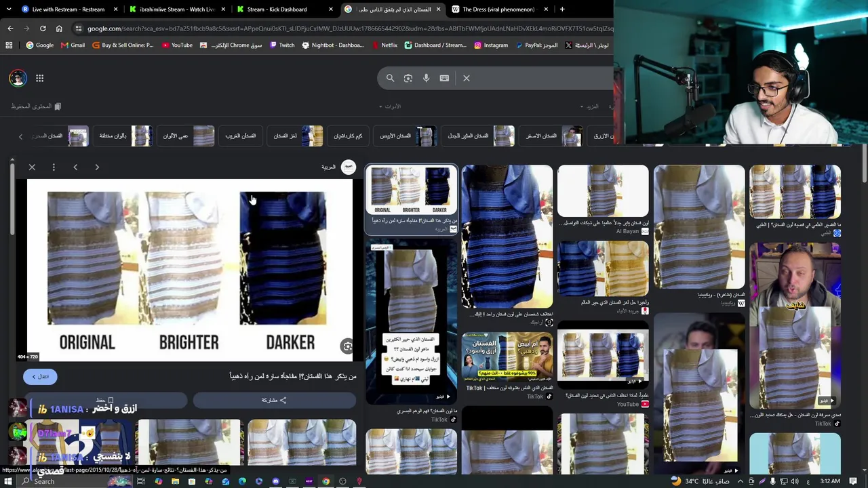The width and height of the screenshot is (868, 488).
Task: Reload the current page
Action: [x=43, y=28]
